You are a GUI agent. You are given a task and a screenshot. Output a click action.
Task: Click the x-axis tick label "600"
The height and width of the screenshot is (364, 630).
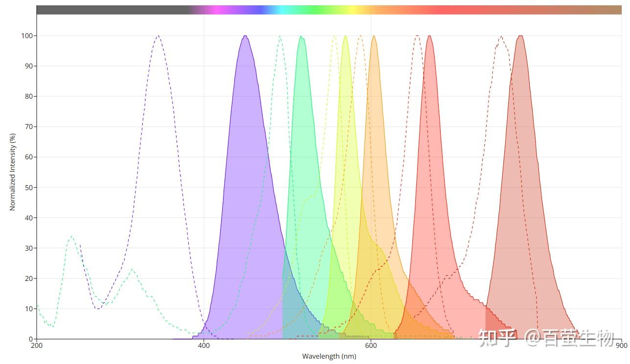click(371, 345)
